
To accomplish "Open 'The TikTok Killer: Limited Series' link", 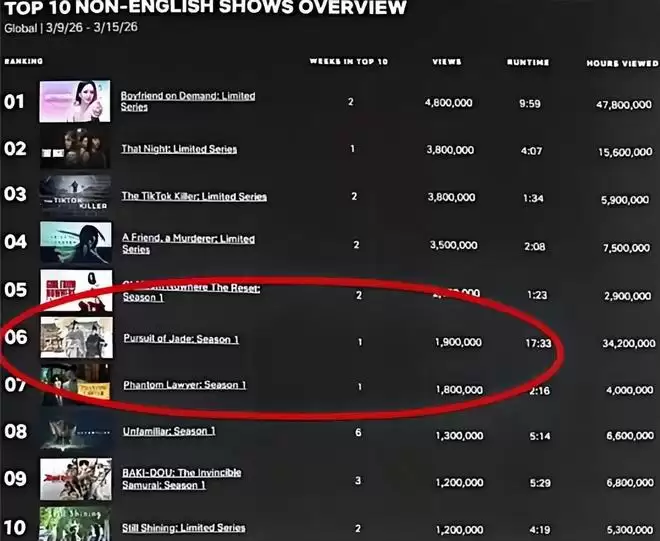I will (194, 196).
